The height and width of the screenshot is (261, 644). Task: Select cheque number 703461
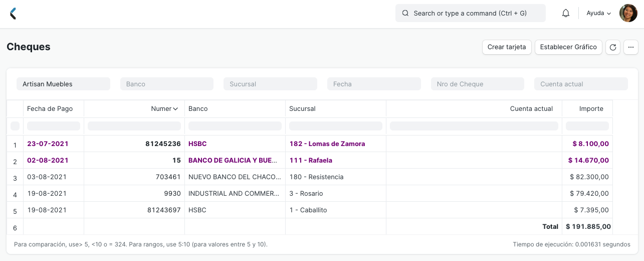pos(134,177)
